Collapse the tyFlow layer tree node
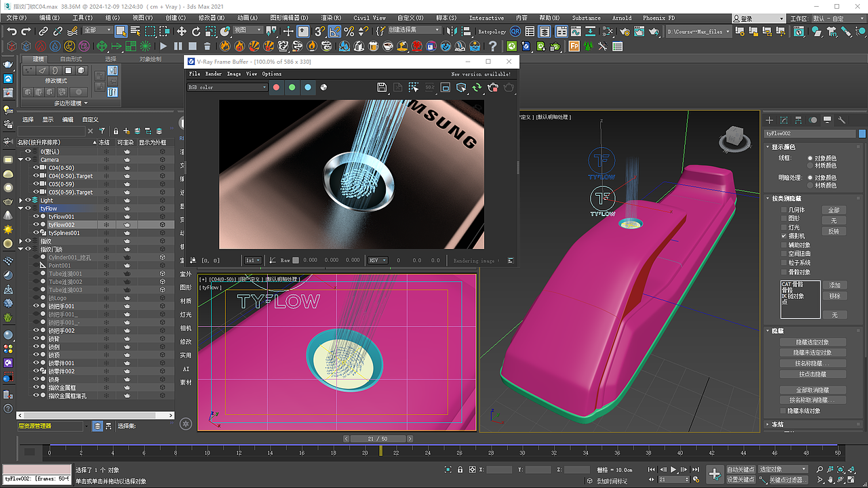Screen dimensions: 868x488 click(21, 209)
